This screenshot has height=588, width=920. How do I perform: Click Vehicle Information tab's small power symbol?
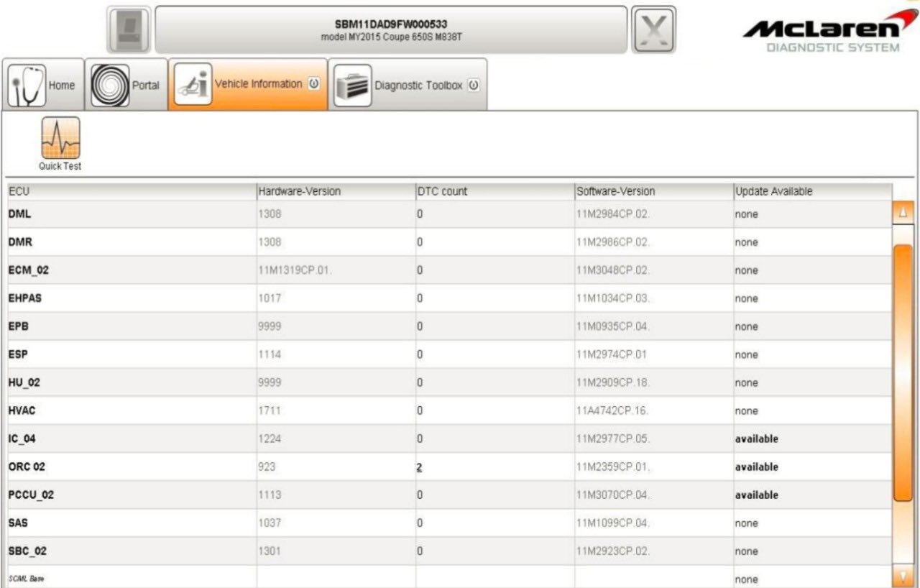click(314, 84)
